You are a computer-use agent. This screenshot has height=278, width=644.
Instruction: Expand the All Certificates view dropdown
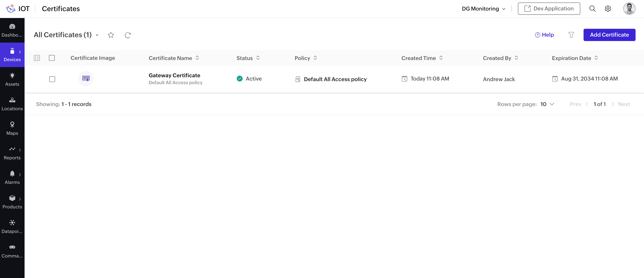(97, 35)
